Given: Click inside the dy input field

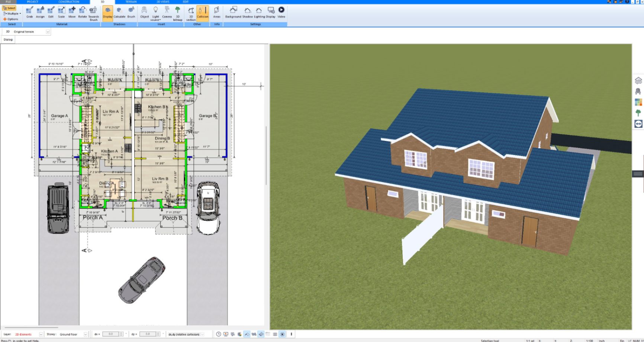Looking at the screenshot, I should (x=148, y=334).
